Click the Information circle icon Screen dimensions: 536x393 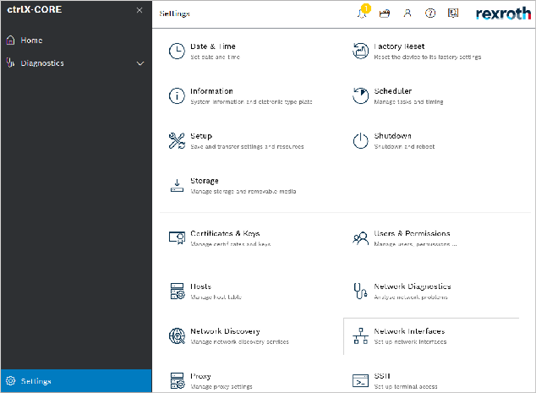point(177,96)
